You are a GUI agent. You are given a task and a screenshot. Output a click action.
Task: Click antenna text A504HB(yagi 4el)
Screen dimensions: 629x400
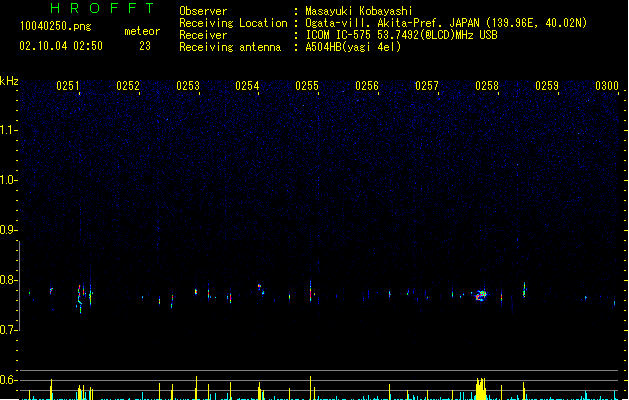(x=353, y=47)
